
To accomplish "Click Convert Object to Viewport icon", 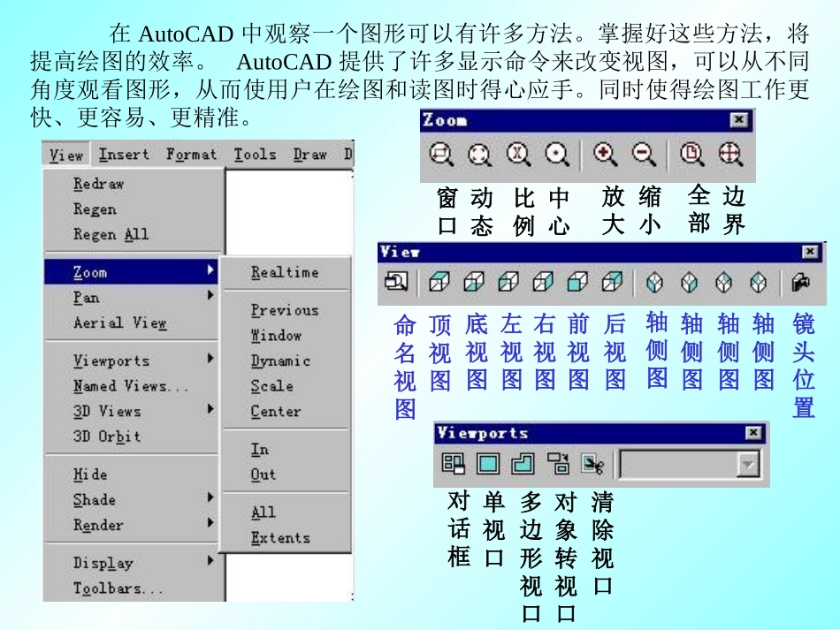I will (x=558, y=464).
